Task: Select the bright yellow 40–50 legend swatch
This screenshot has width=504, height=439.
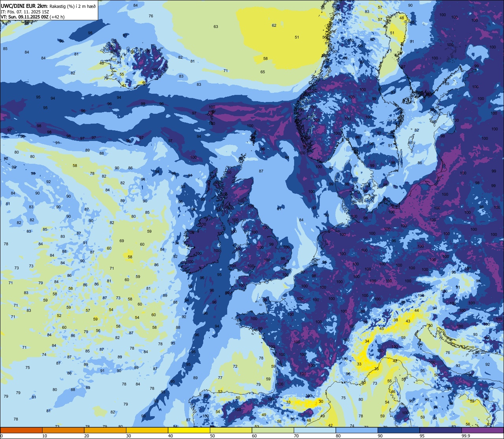Action: pos(189,430)
